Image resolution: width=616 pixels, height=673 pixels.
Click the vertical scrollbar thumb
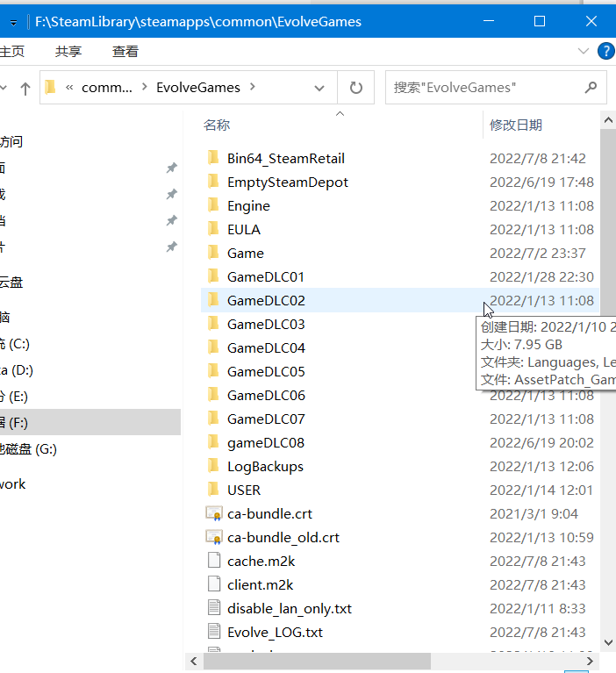pos(608,223)
